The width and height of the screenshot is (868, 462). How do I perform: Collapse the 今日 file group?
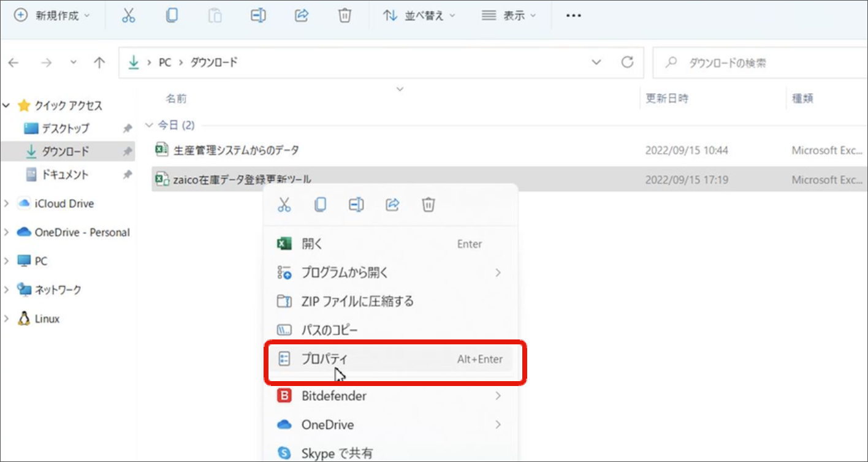click(x=148, y=125)
